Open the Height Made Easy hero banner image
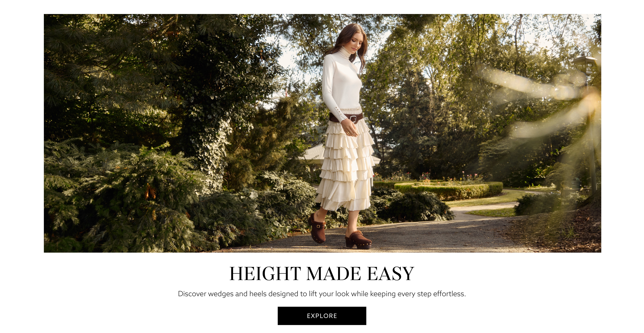The image size is (644, 333). pos(322,133)
